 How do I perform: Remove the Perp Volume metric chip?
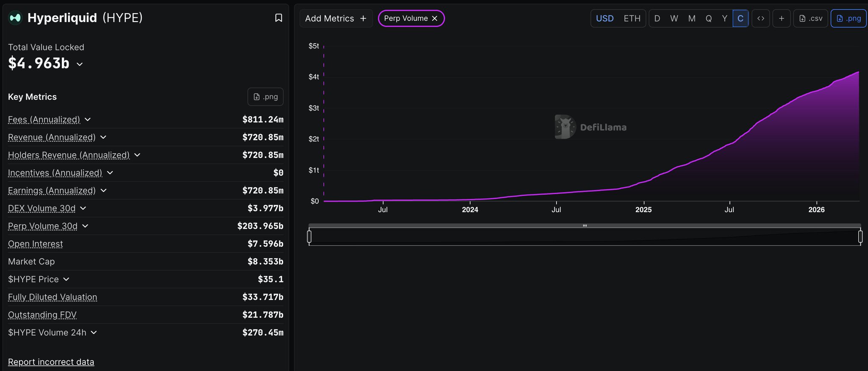coord(434,19)
